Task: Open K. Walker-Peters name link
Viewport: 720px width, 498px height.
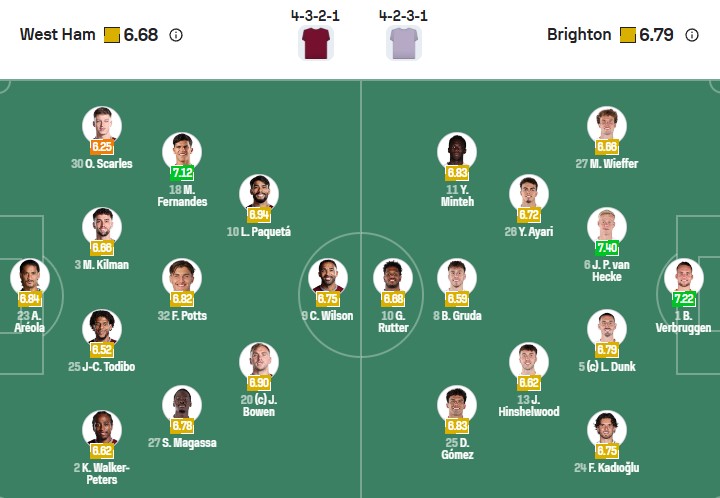Action: coord(102,473)
